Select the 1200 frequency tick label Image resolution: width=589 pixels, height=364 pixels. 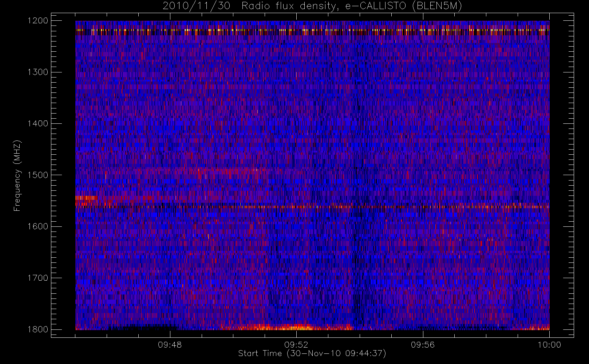(x=38, y=21)
